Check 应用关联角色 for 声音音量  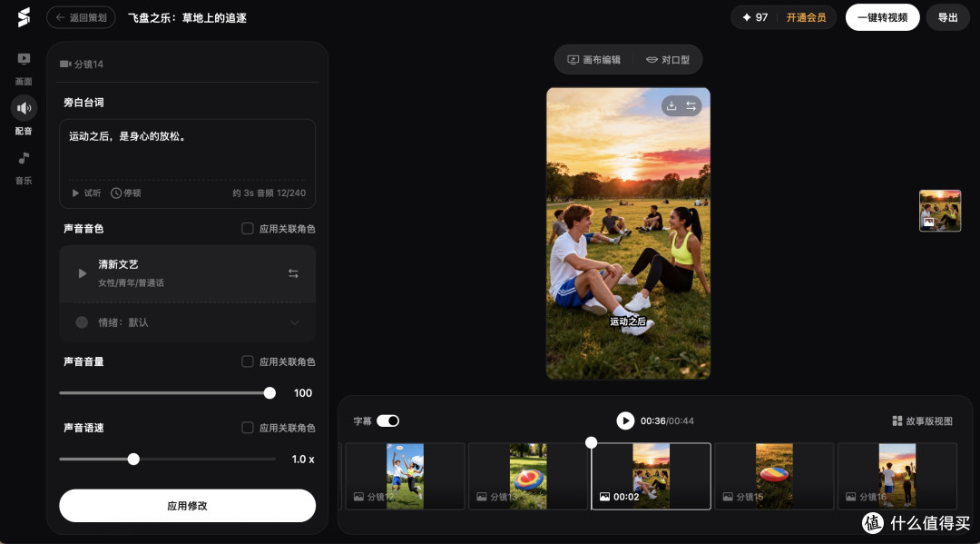tap(248, 361)
